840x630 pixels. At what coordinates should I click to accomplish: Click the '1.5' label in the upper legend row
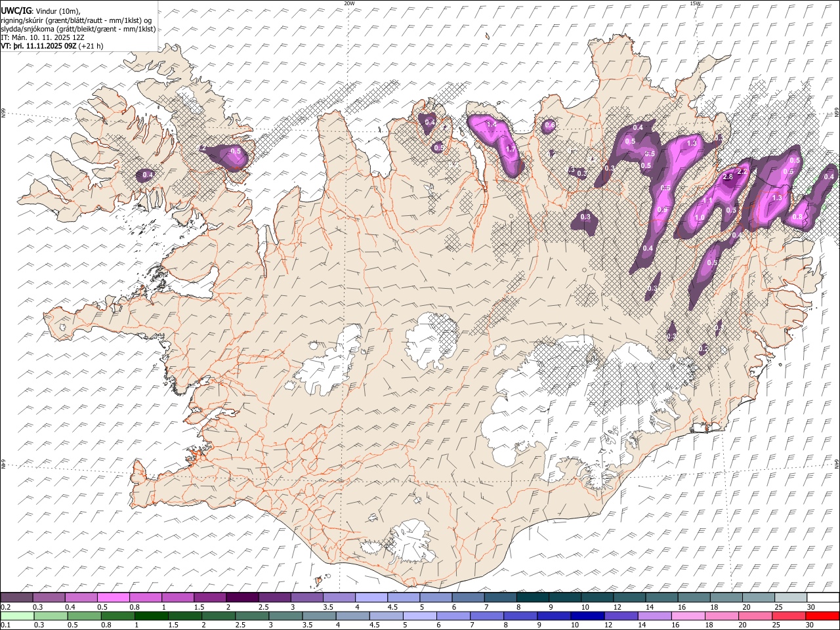[199, 606]
